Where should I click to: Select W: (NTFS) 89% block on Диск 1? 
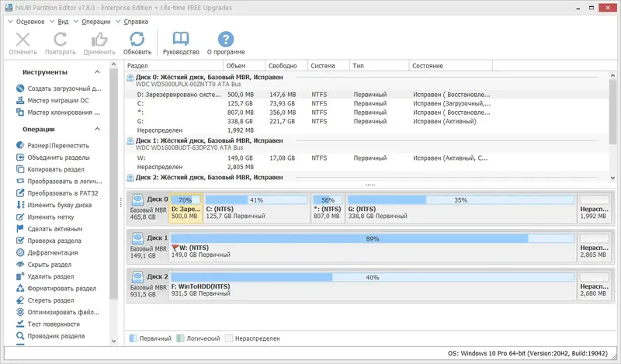[x=373, y=246]
